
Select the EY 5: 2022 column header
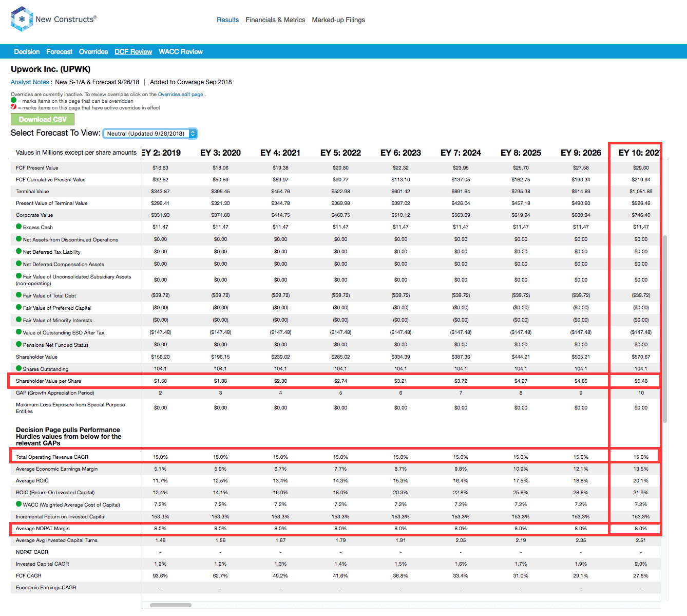click(x=340, y=153)
